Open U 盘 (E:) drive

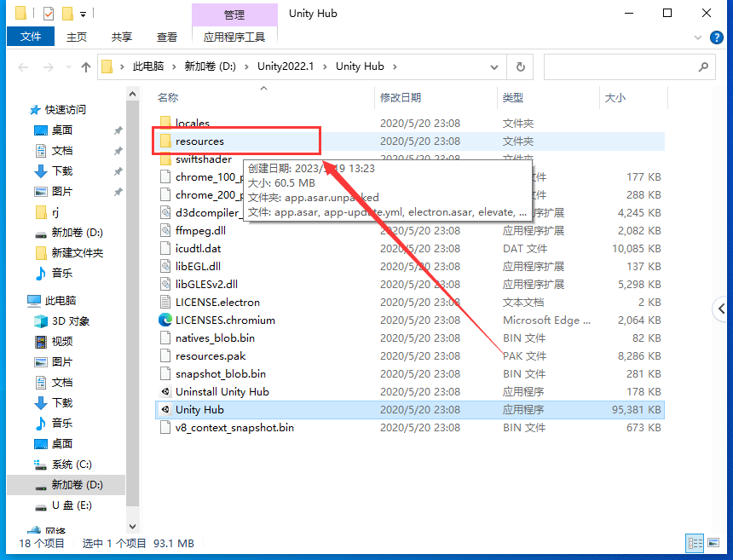tap(72, 505)
